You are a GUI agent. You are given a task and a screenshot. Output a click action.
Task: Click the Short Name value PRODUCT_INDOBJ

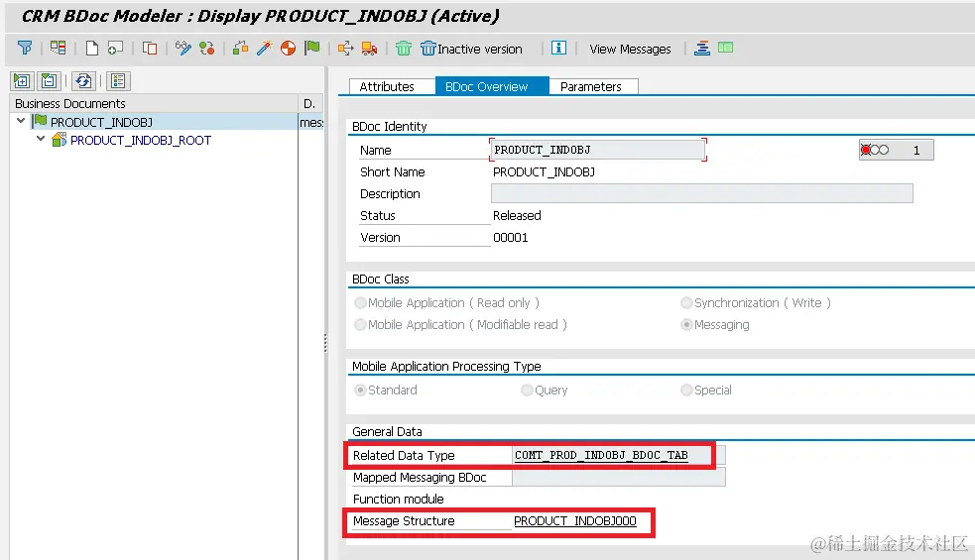(545, 172)
